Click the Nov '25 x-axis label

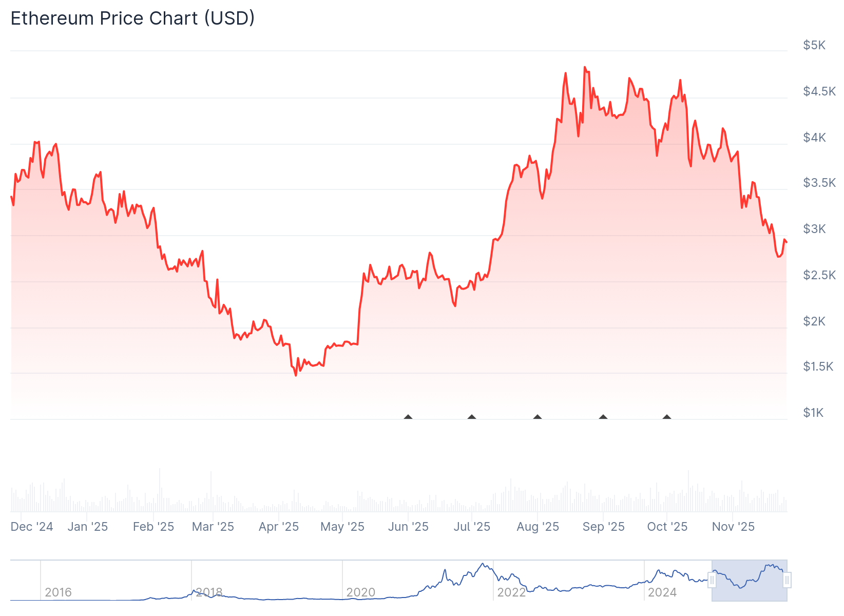point(733,527)
